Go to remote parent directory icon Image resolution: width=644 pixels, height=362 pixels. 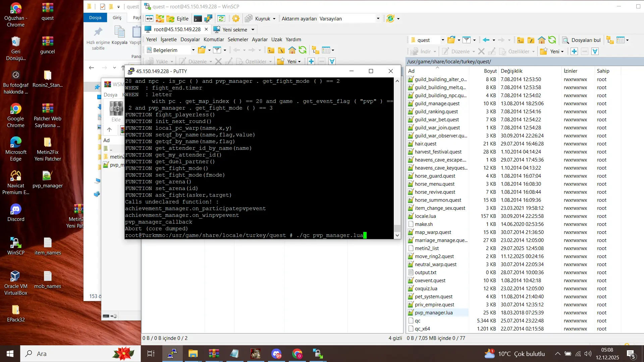(x=521, y=40)
